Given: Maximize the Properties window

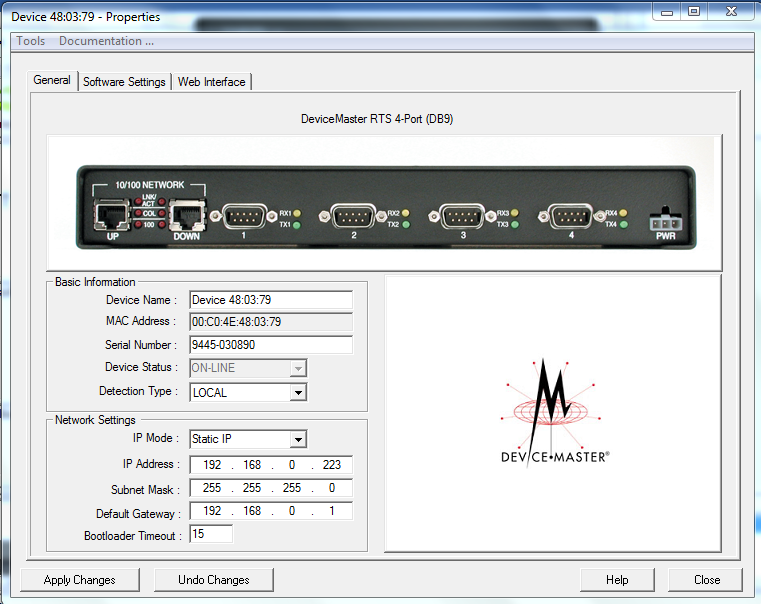Looking at the screenshot, I should [694, 11].
